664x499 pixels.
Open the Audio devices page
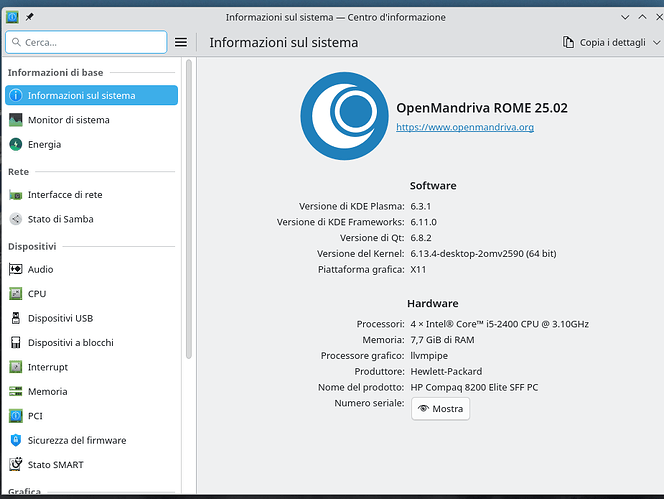(x=91, y=269)
